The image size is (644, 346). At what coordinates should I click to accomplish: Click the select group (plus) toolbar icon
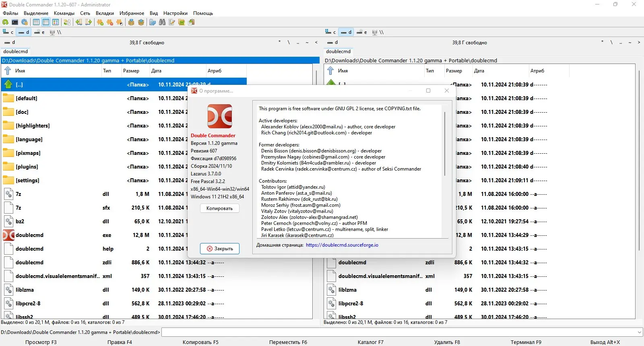tap(100, 22)
